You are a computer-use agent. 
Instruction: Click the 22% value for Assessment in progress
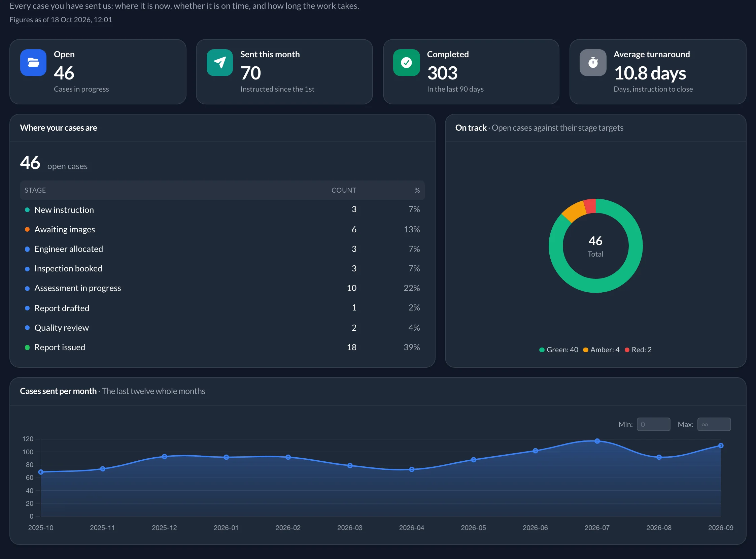pos(412,288)
